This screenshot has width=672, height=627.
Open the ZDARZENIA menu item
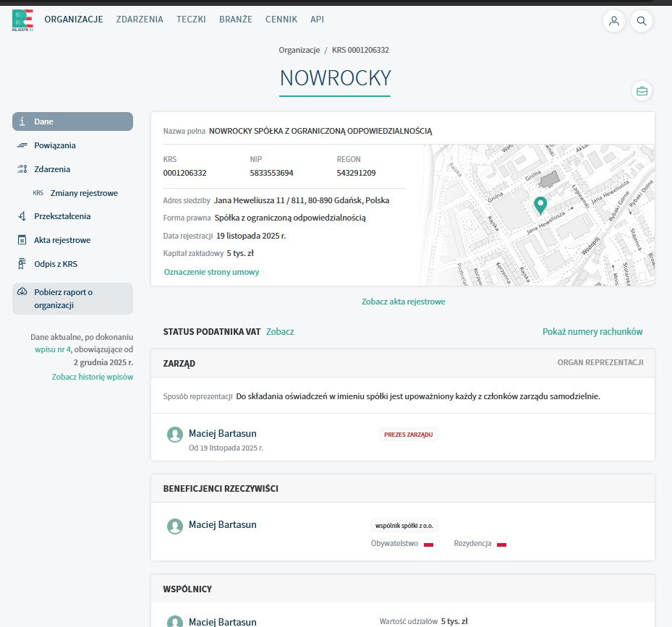point(140,20)
